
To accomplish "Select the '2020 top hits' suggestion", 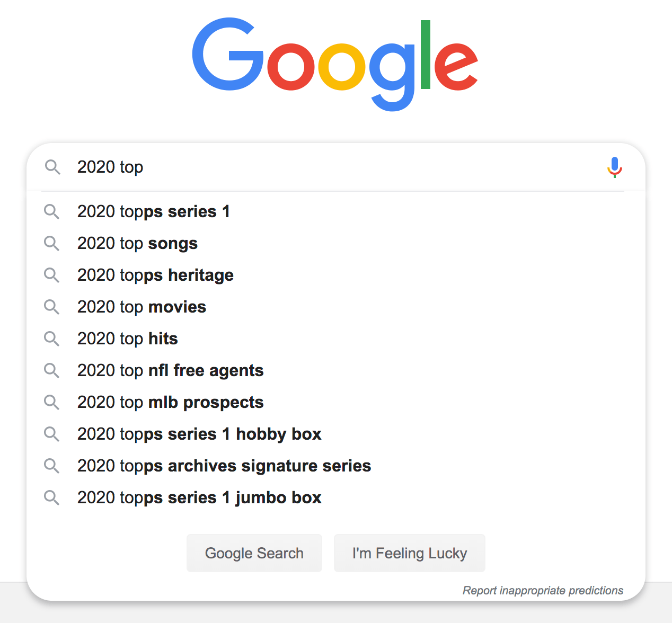I will tap(336, 339).
